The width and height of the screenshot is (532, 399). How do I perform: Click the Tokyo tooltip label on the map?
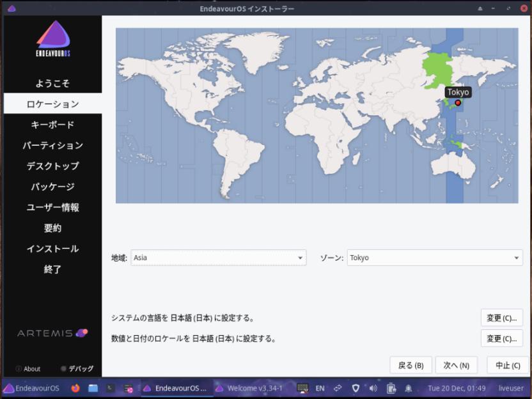(x=458, y=92)
